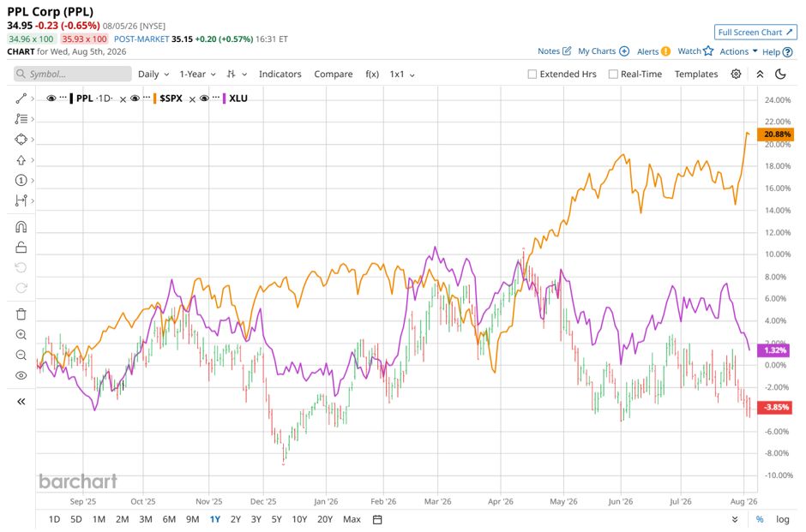Click the undo arrow icon
Image resolution: width=806 pixels, height=532 pixels.
click(21, 267)
